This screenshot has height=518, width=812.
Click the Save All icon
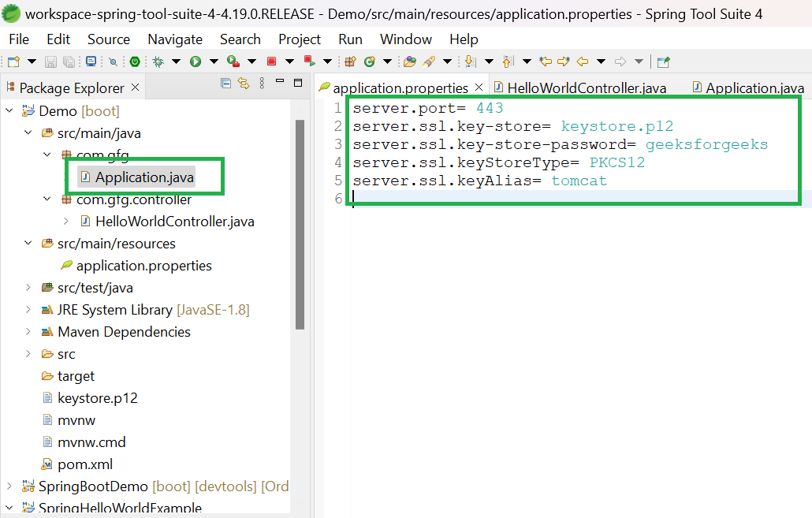tap(69, 61)
